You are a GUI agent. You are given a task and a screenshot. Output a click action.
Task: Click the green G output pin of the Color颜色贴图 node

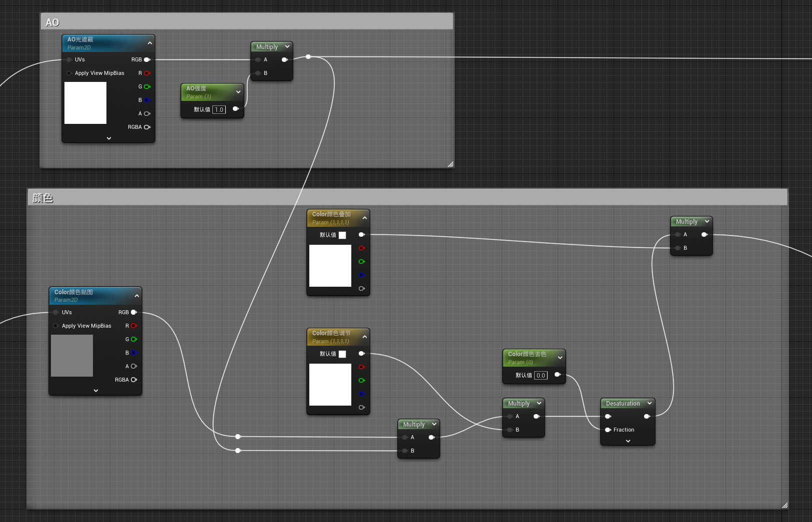[134, 339]
